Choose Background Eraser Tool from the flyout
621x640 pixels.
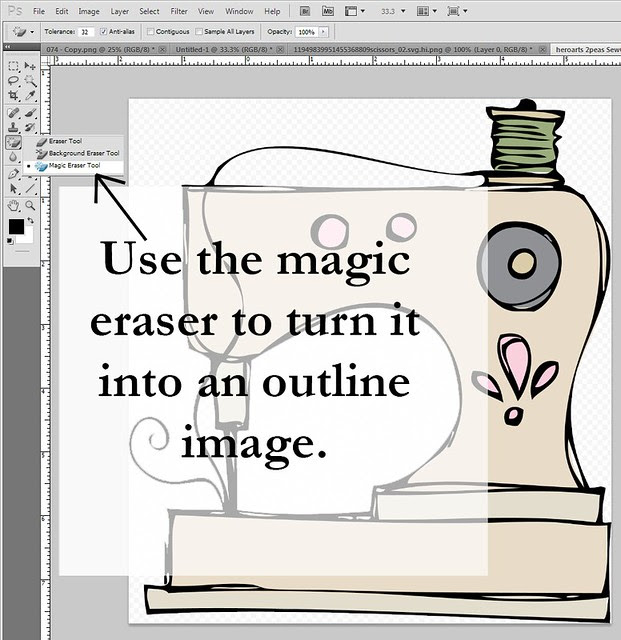[x=73, y=153]
